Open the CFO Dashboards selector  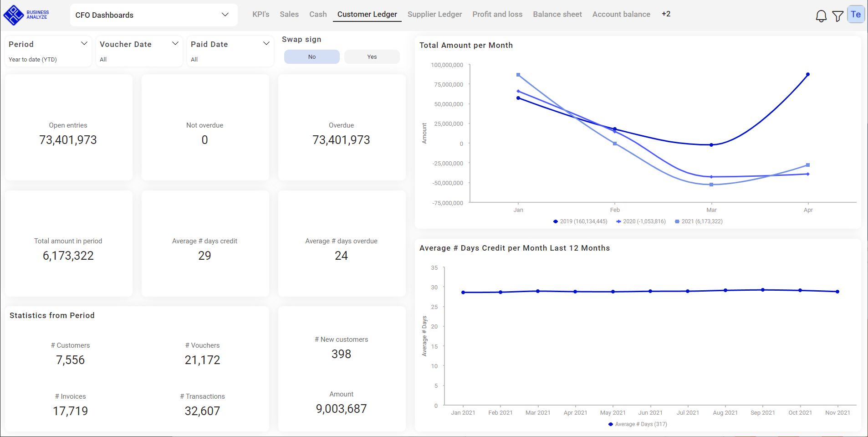tap(153, 15)
